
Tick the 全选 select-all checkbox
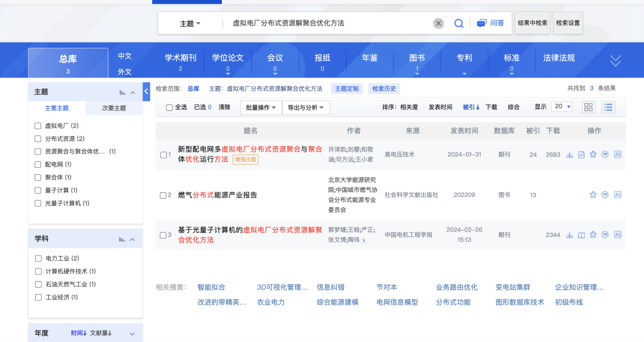[169, 107]
